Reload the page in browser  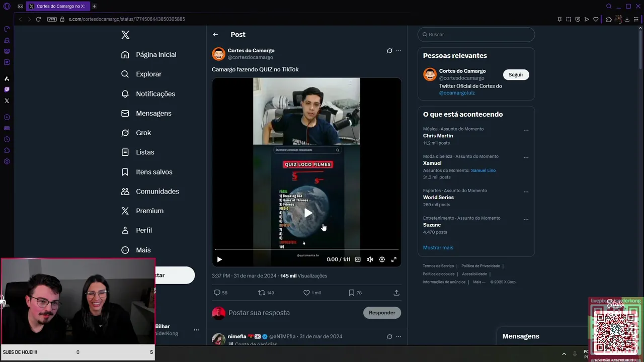tap(38, 19)
